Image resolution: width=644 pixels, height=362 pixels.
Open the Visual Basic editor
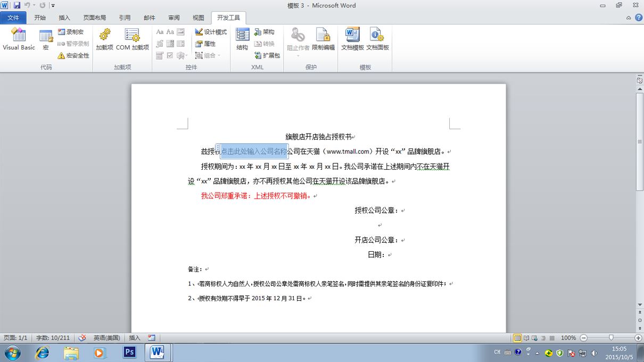(x=19, y=40)
